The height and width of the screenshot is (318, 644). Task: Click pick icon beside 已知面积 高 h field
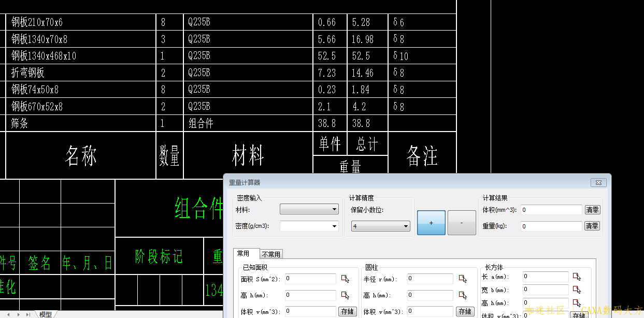346,295
